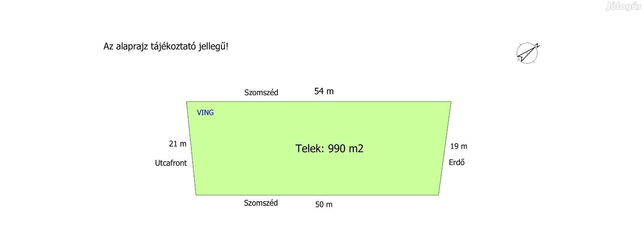This screenshot has width=644, height=249.
Task: Click the top-right corner of green plot
Action: point(450,102)
